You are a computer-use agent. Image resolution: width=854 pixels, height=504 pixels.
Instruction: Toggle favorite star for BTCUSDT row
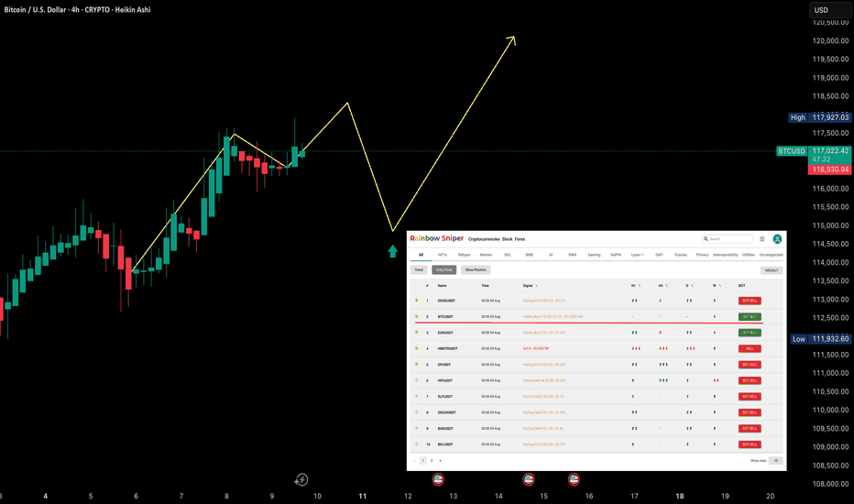pos(417,316)
